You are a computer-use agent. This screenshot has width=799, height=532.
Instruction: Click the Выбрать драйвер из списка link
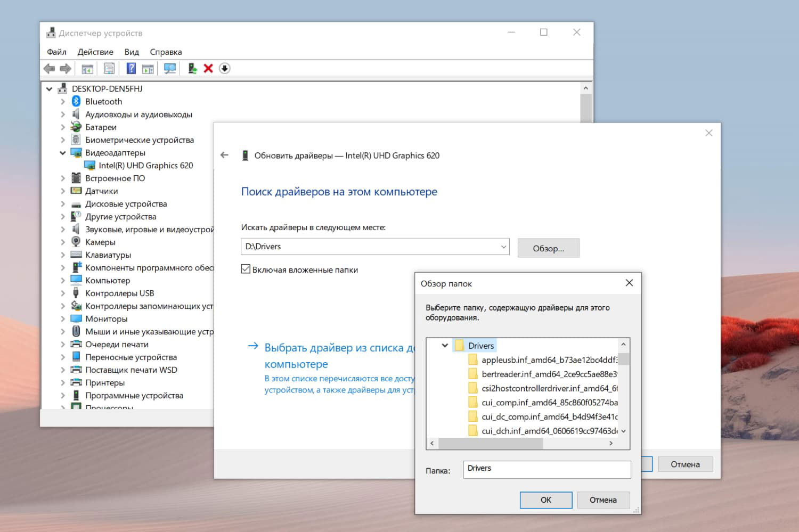339,356
